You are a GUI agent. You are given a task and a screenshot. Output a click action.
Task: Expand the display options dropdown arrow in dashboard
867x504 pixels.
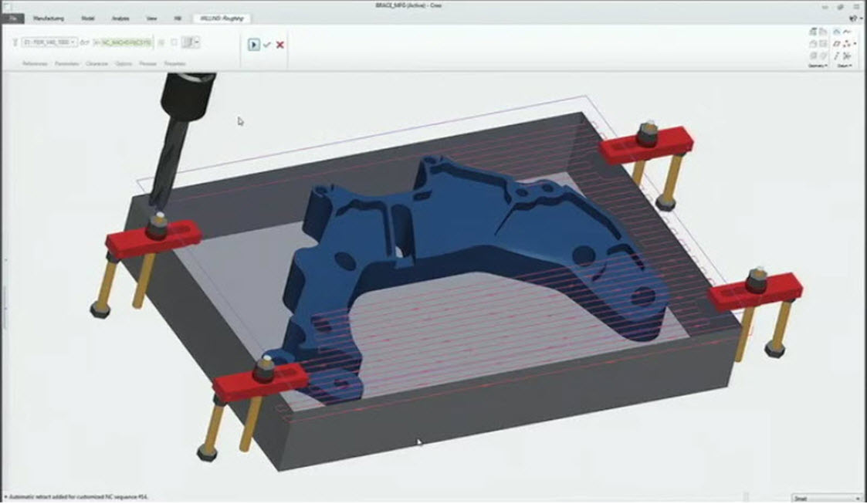click(197, 42)
